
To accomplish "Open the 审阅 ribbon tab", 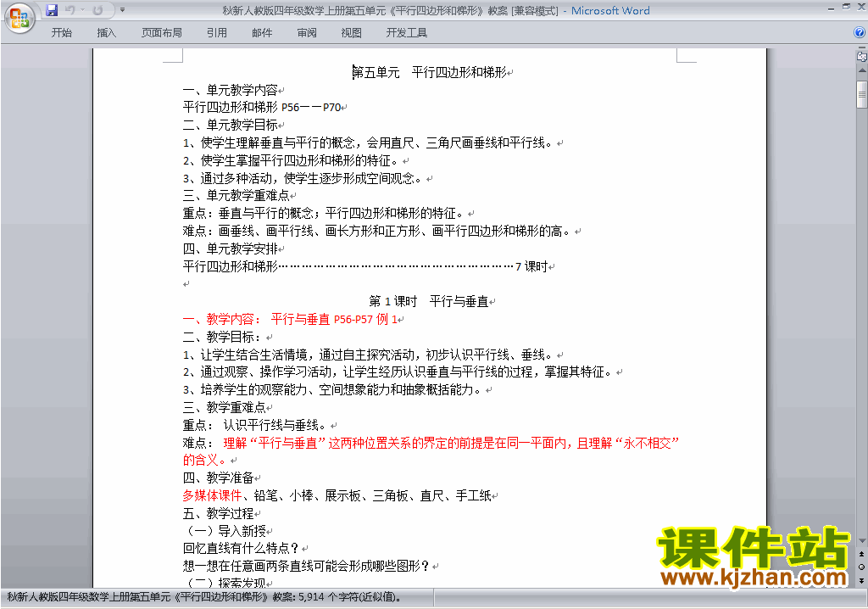I will pos(307,33).
